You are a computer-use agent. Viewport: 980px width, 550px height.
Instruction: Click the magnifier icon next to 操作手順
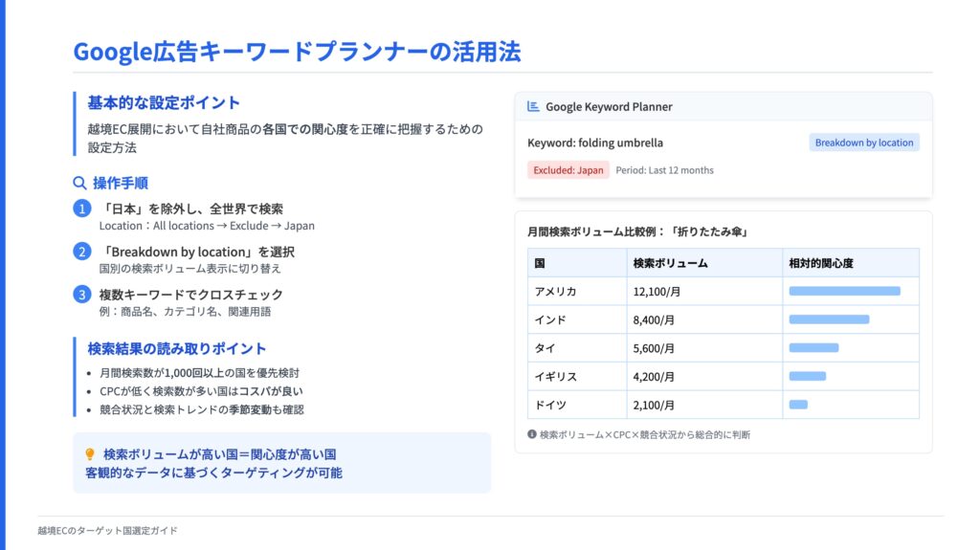79,183
